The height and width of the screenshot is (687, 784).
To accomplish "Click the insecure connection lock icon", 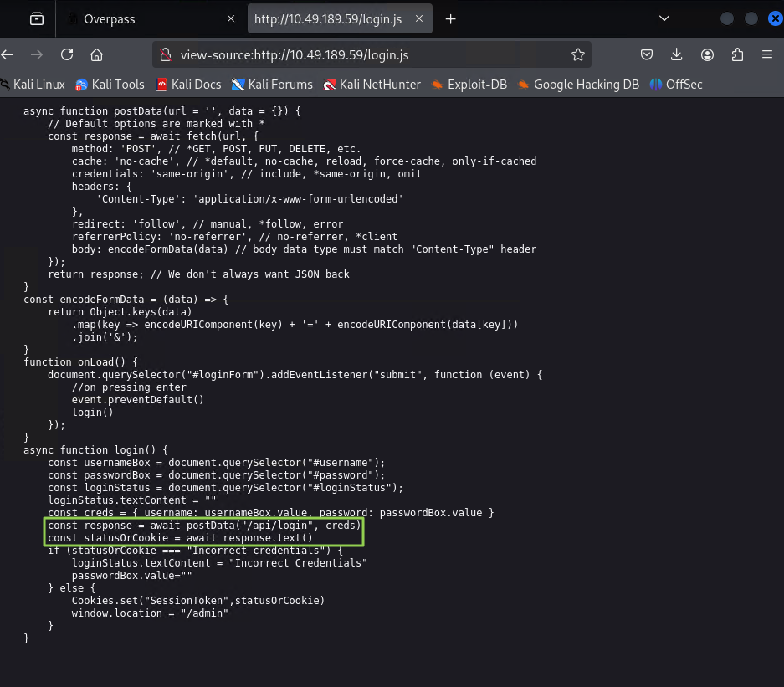I will 166,54.
